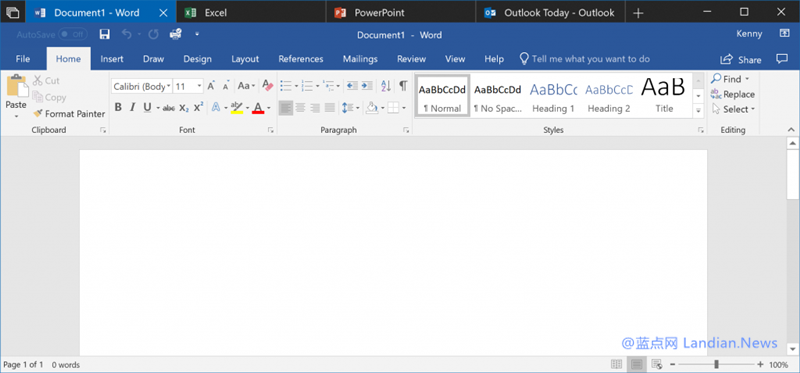Screen dimensions: 800x373
Task: Open the Comments speech bubble icon
Action: coord(782,59)
